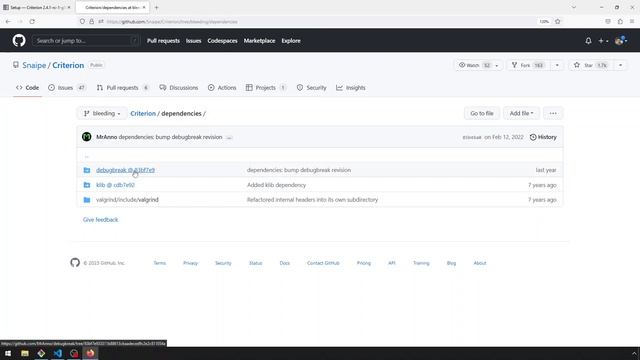
Task: Switch to the Security tab
Action: [x=311, y=88]
